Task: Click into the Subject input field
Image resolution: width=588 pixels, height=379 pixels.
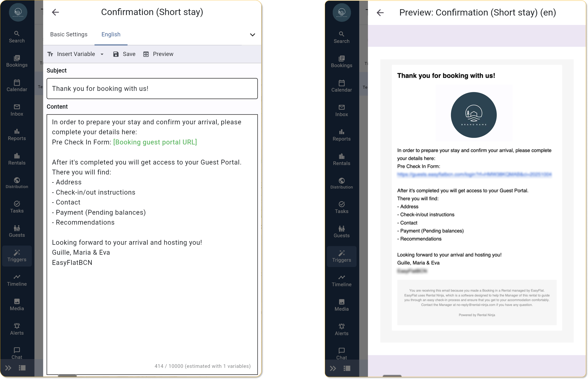Action: click(152, 89)
